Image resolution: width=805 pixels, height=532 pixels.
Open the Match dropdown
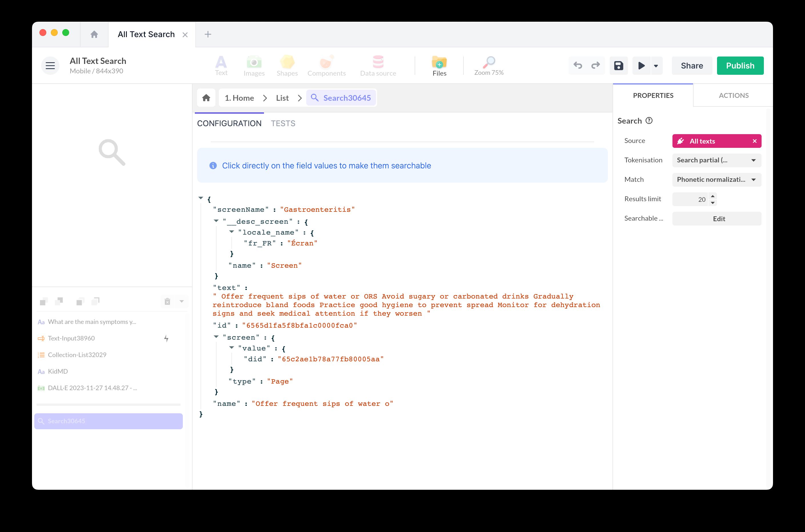[x=716, y=180]
